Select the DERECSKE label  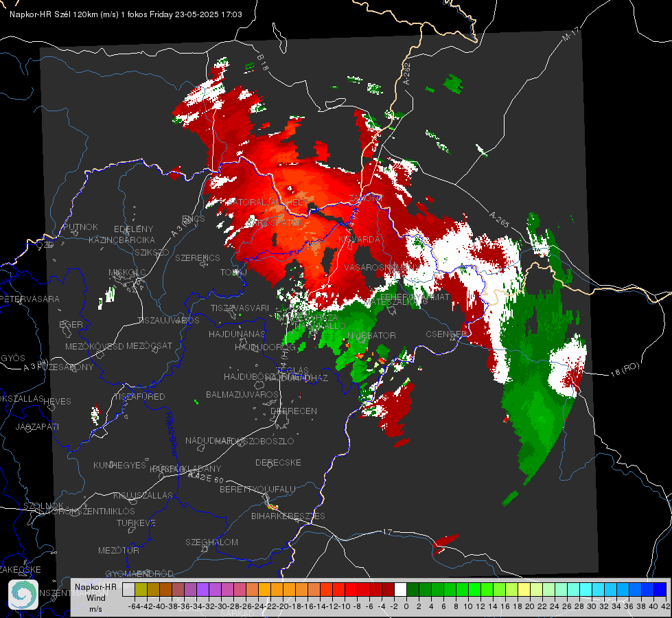(278, 462)
